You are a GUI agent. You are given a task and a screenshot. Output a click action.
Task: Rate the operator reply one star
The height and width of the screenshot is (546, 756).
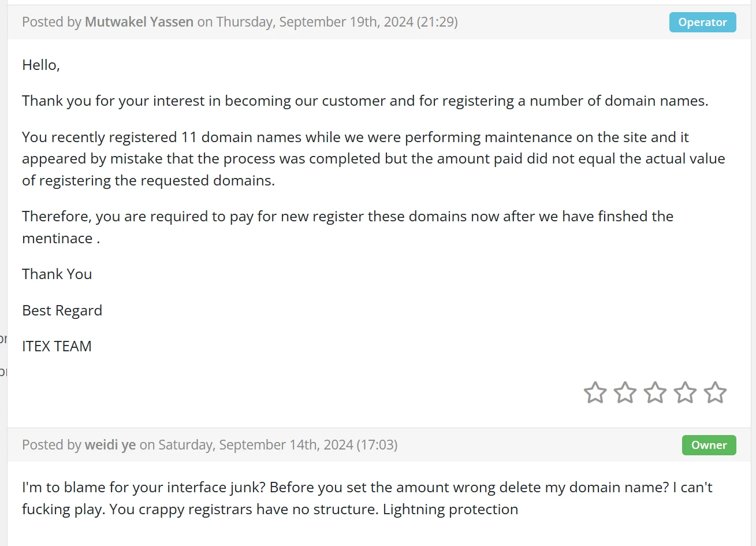coord(595,393)
